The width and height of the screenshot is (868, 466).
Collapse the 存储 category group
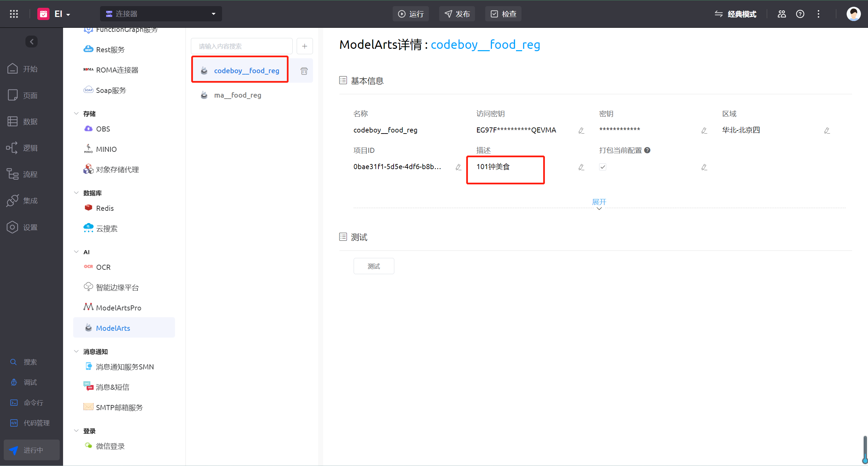(x=77, y=114)
